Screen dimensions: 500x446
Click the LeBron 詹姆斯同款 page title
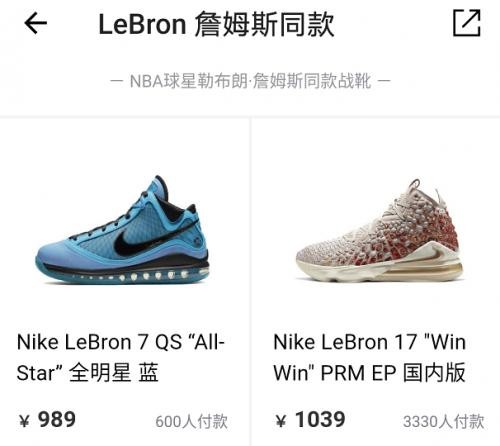coord(216,24)
